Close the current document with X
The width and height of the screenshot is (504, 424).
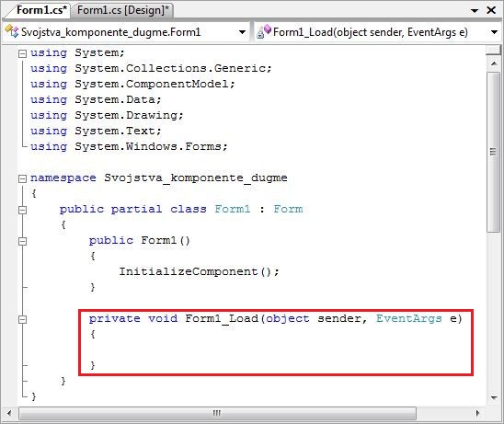(x=491, y=10)
